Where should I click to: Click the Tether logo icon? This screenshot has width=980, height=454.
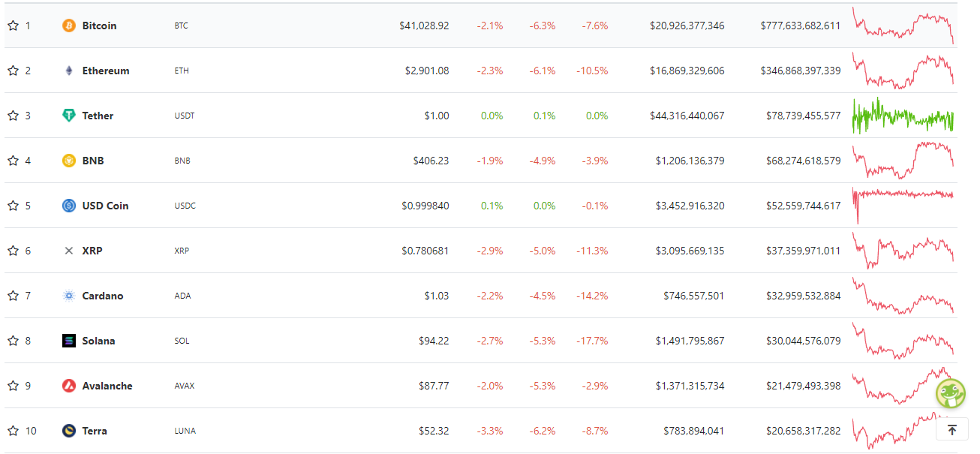tap(69, 116)
